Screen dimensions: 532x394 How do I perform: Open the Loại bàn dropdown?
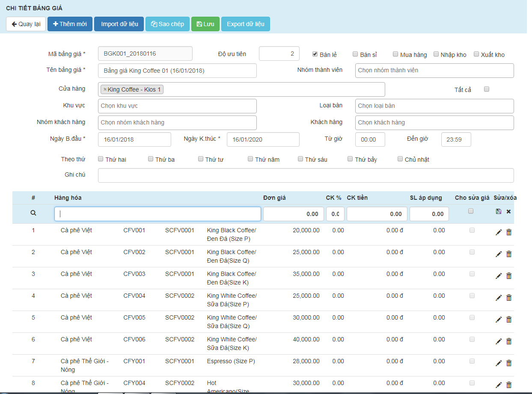tap(434, 106)
